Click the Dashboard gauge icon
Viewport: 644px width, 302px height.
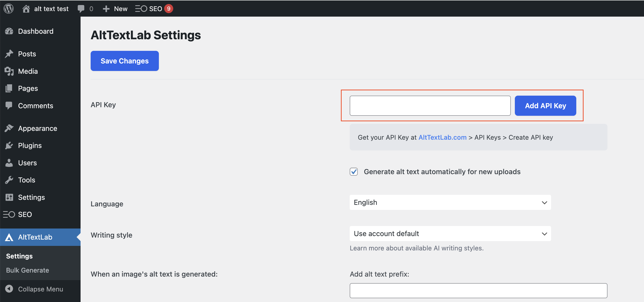pyautogui.click(x=9, y=31)
